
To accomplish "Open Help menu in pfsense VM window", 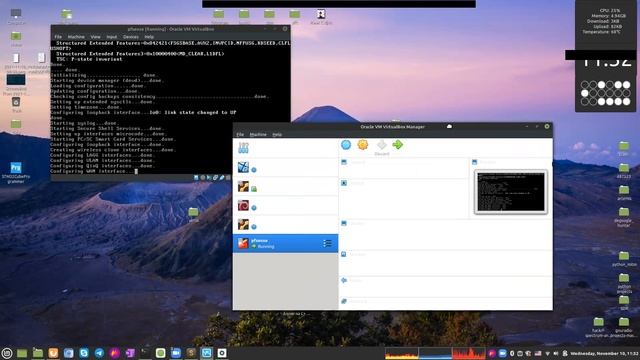I will coord(149,37).
